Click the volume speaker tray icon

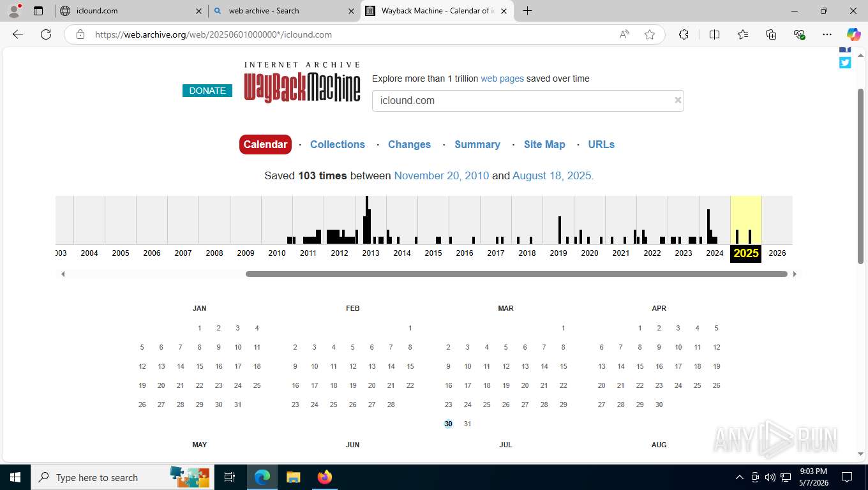point(770,477)
